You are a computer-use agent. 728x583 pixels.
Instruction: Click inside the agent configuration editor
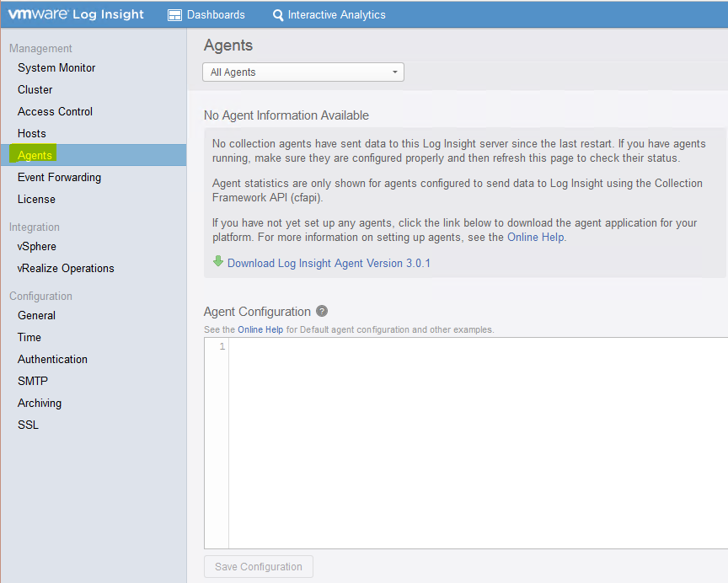tap(479, 443)
